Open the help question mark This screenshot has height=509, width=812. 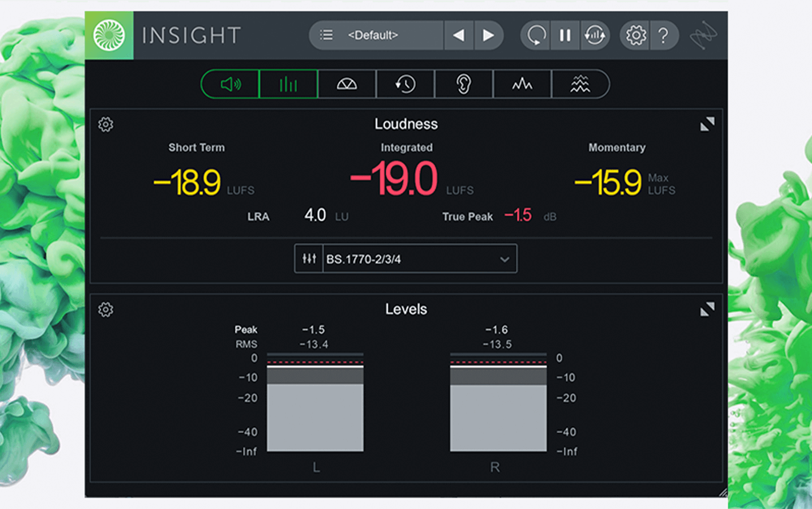pyautogui.click(x=663, y=35)
